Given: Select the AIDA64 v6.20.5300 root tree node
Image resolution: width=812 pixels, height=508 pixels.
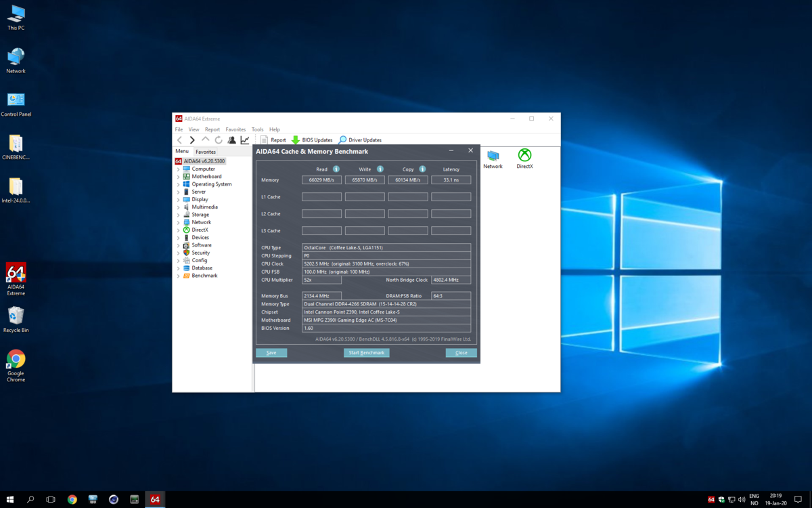Looking at the screenshot, I should [x=200, y=161].
